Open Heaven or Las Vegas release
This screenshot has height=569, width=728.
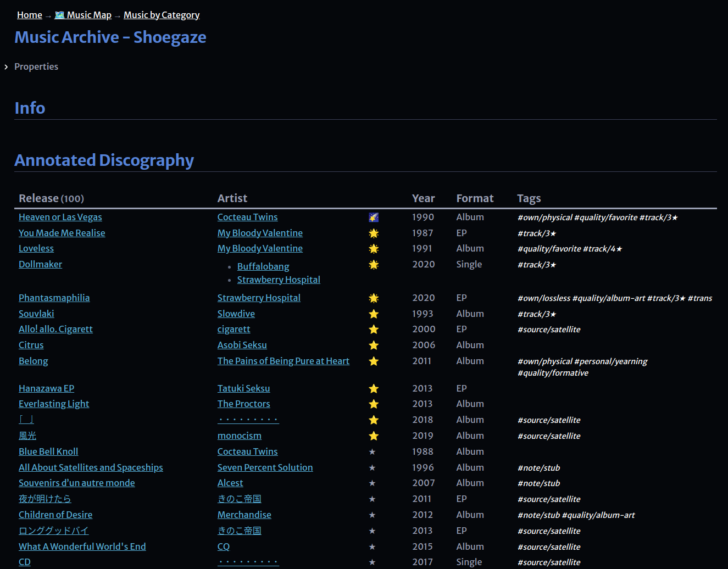click(x=60, y=217)
